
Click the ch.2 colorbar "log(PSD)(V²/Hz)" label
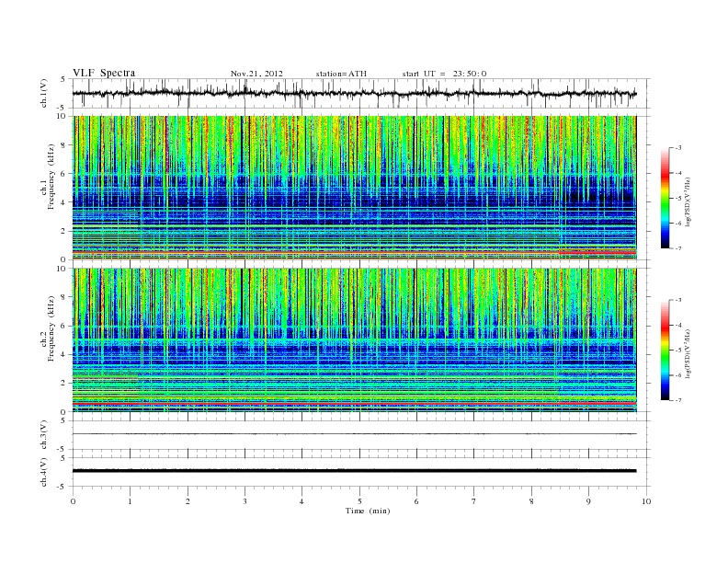coord(688,353)
